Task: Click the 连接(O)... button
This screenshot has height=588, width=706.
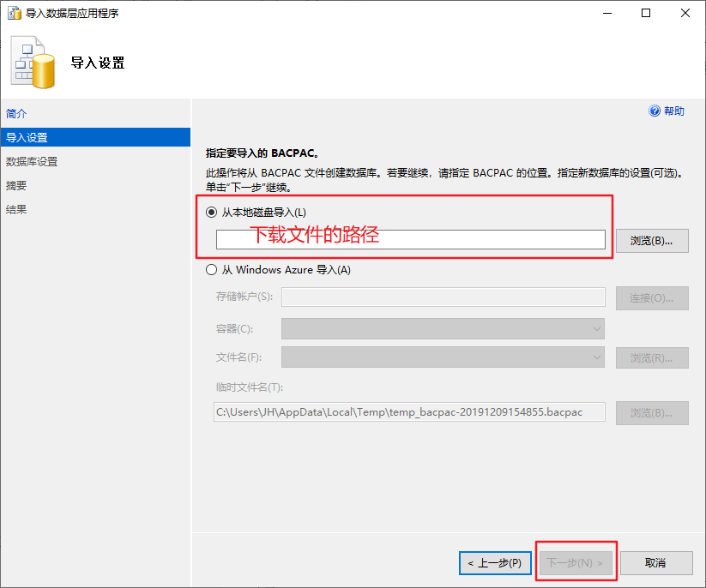Action: (x=652, y=298)
